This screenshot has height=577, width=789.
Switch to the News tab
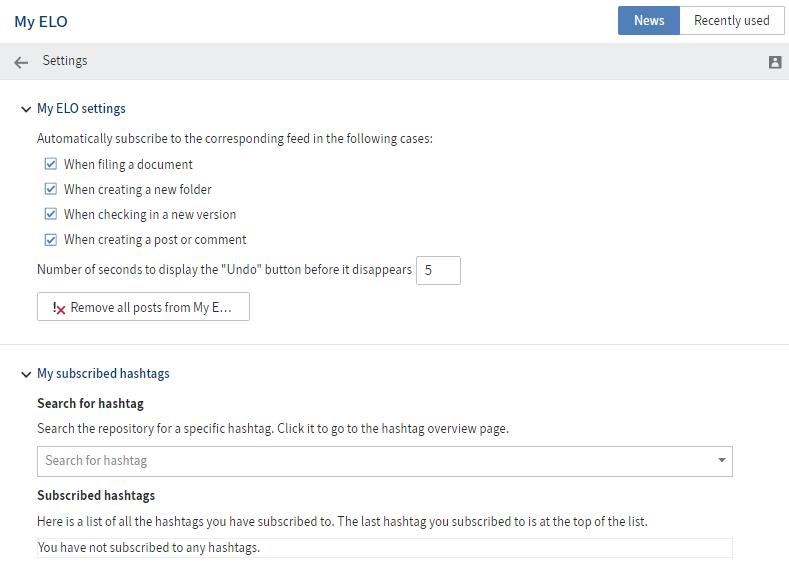tap(649, 21)
